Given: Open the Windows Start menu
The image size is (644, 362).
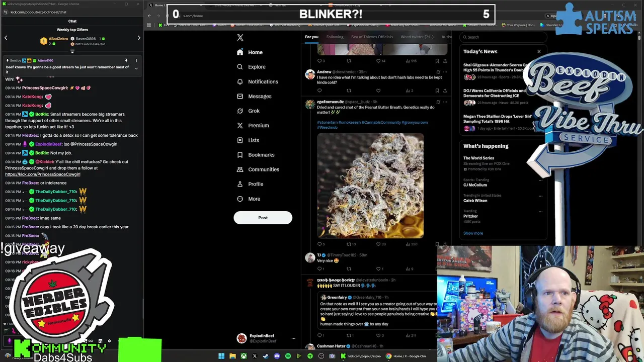Looking at the screenshot, I should coord(221,356).
